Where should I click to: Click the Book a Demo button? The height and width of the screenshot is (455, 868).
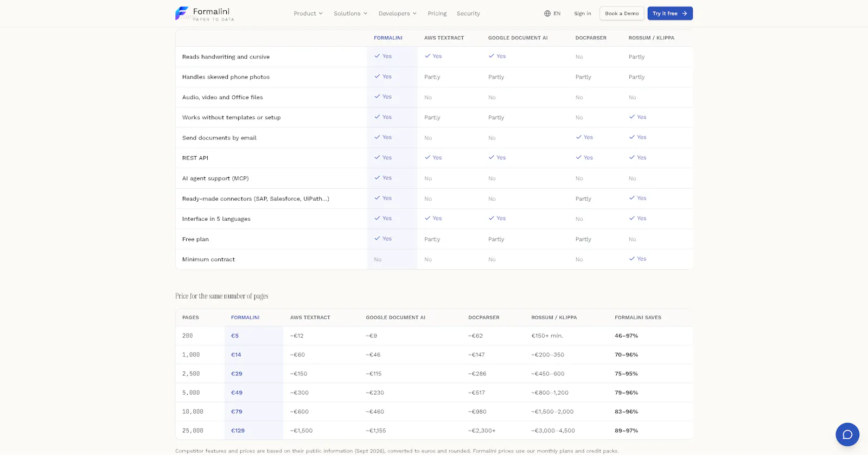pos(622,14)
